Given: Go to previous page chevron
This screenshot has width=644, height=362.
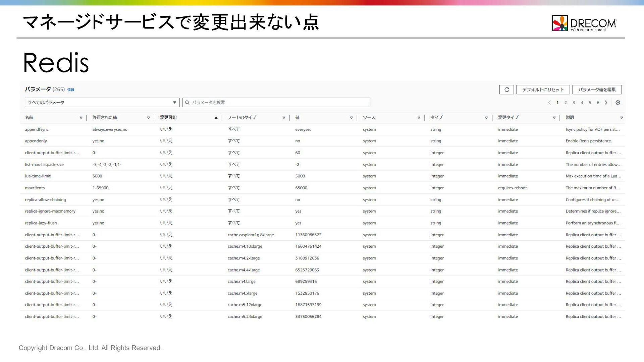Looking at the screenshot, I should pos(549,103).
